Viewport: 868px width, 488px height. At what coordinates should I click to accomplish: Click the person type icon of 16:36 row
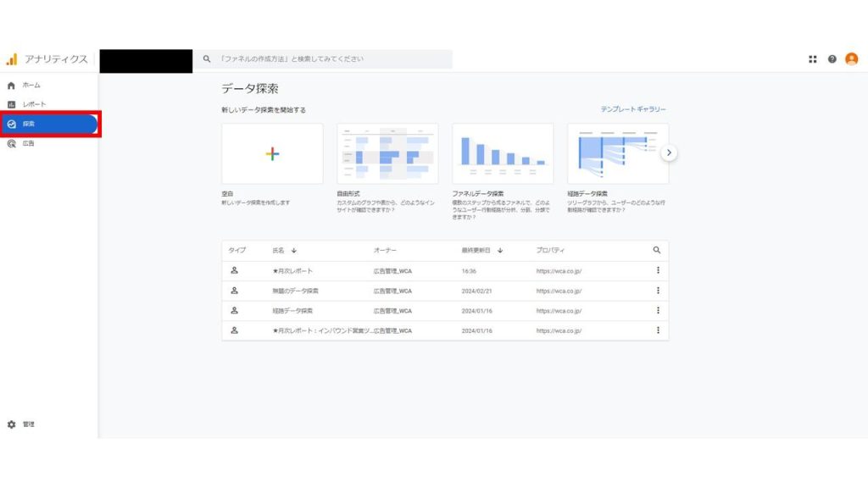(234, 270)
